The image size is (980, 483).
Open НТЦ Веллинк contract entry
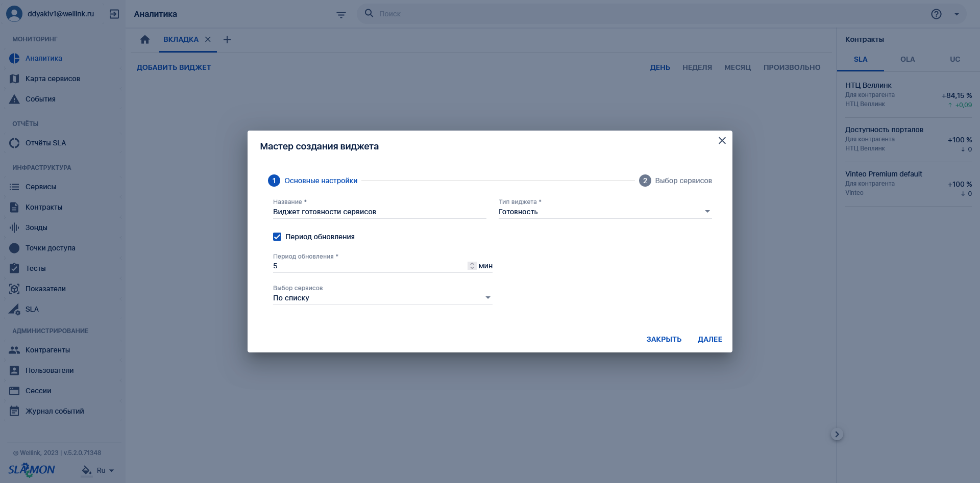[909, 95]
